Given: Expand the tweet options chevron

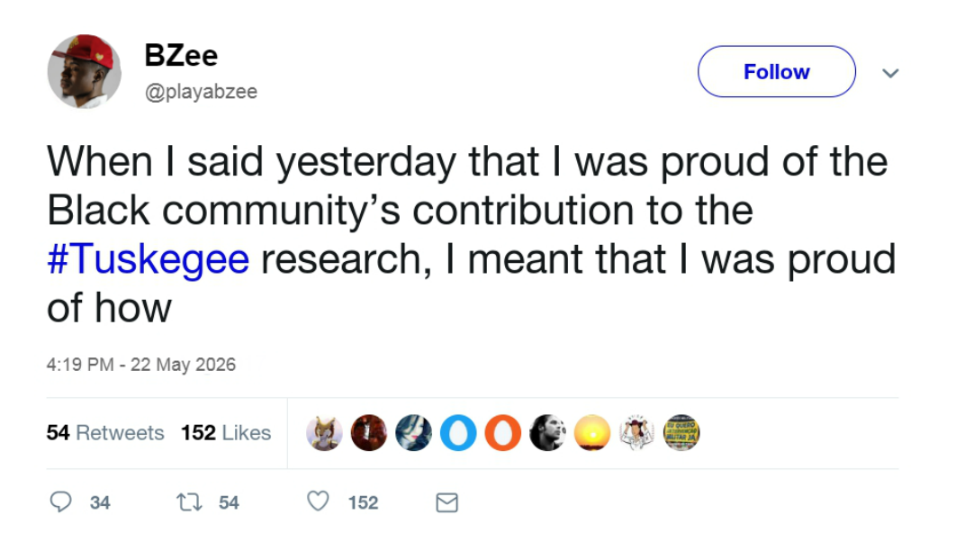Looking at the screenshot, I should (x=890, y=73).
